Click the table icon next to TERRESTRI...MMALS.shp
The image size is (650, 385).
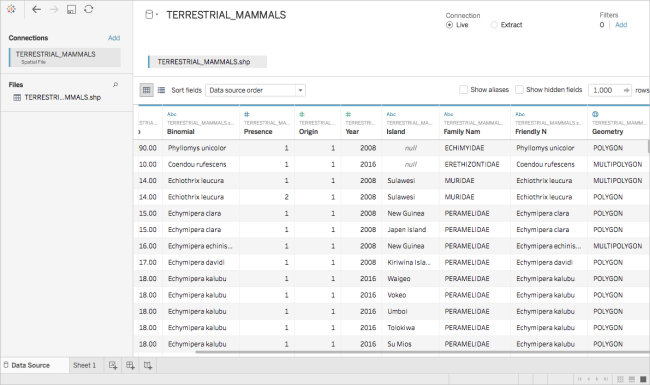coord(17,97)
